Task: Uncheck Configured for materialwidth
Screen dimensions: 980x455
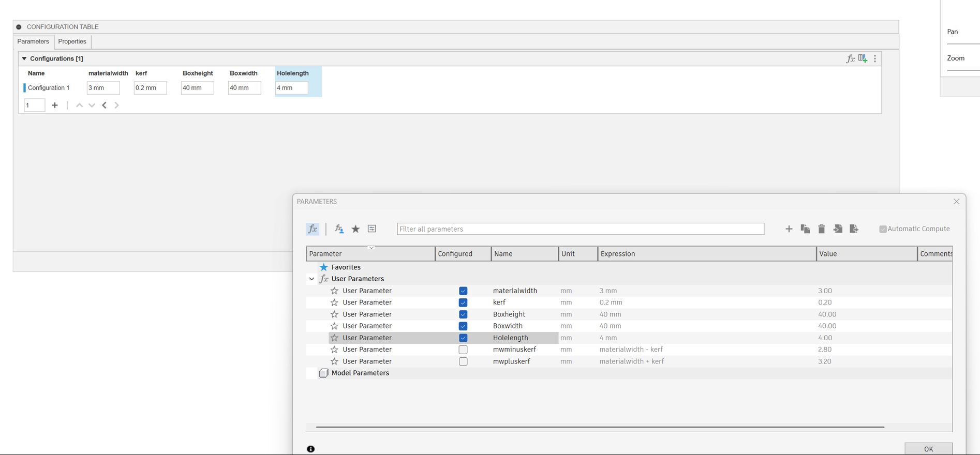Action: point(463,291)
